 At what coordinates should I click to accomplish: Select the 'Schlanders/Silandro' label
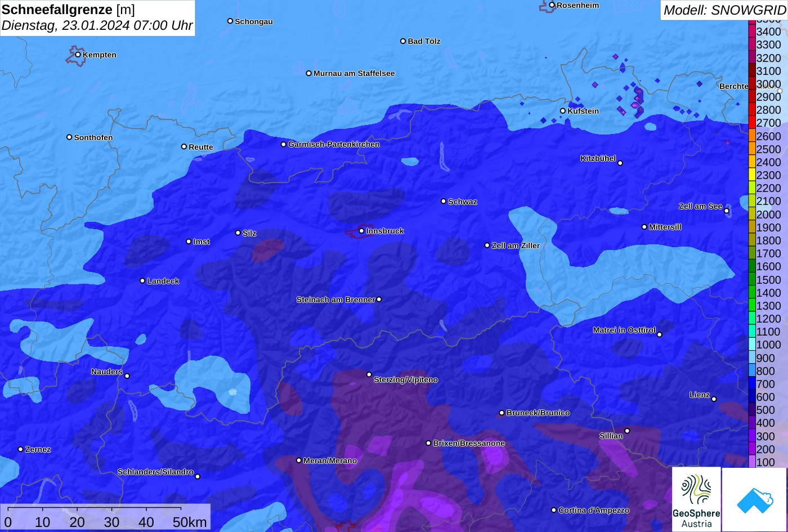155,472
